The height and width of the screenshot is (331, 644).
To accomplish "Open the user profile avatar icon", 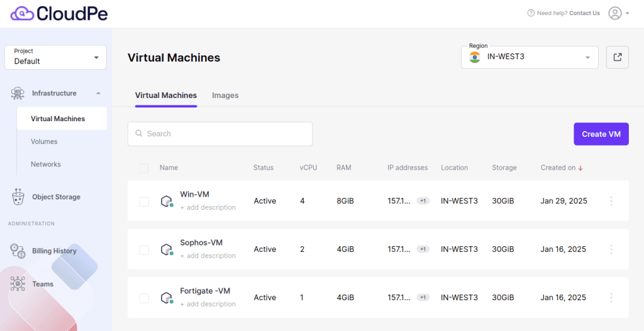I will click(615, 13).
